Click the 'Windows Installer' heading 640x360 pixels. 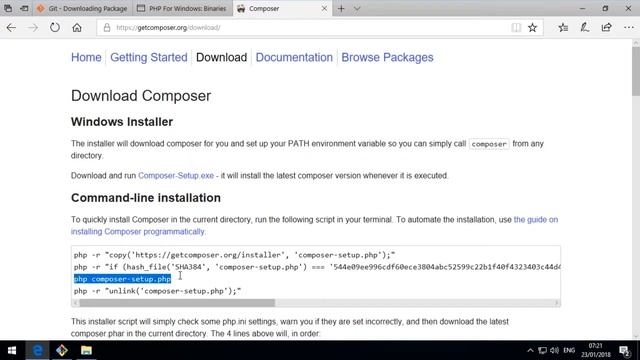click(122, 122)
